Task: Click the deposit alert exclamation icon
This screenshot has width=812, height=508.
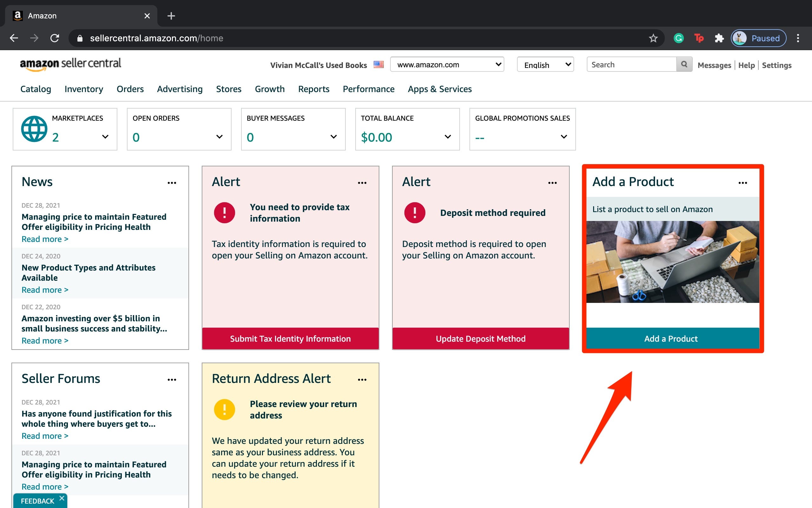Action: point(415,213)
